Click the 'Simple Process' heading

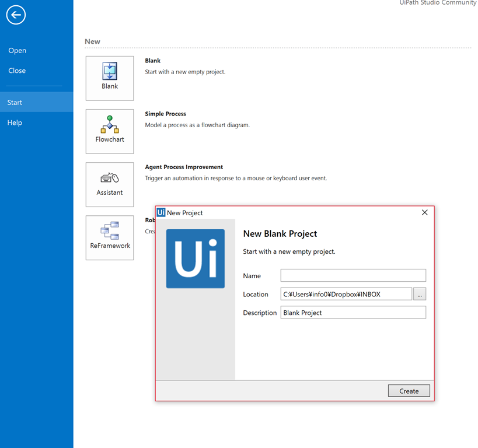(x=166, y=114)
